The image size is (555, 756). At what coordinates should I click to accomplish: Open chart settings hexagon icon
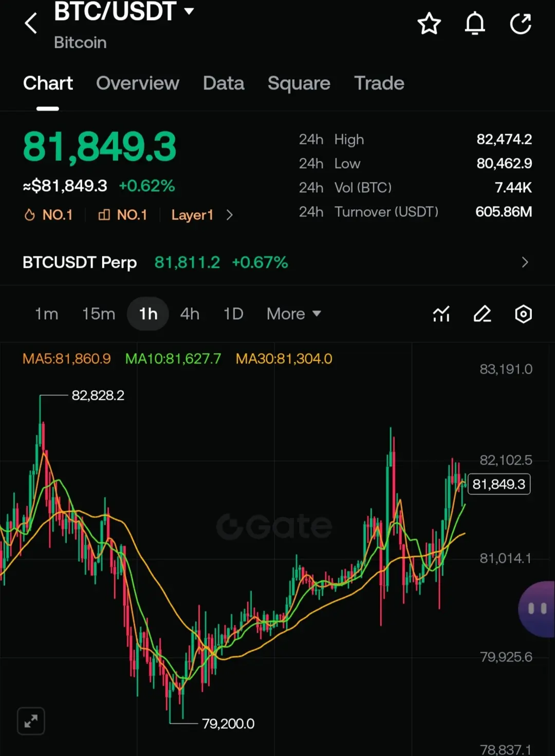coord(523,314)
